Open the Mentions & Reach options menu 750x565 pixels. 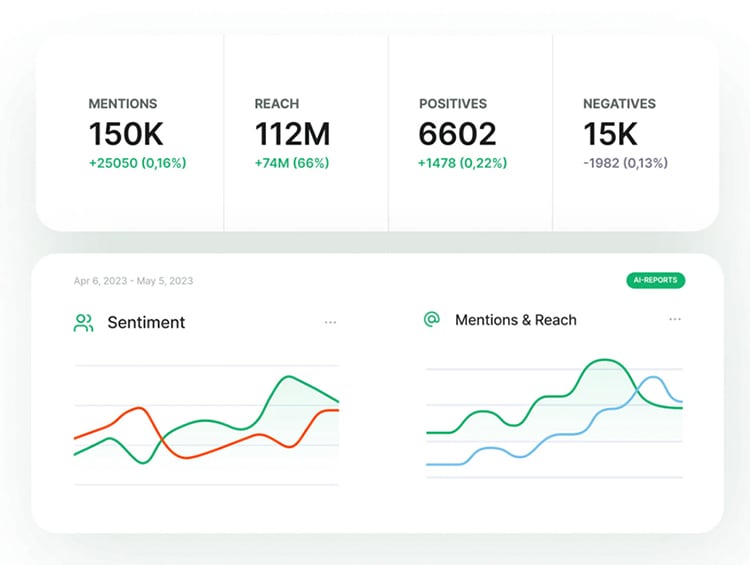pos(674,319)
